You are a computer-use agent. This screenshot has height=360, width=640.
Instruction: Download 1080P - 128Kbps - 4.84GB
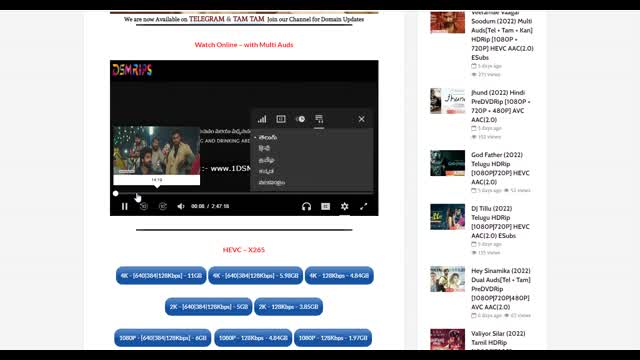click(x=253, y=338)
